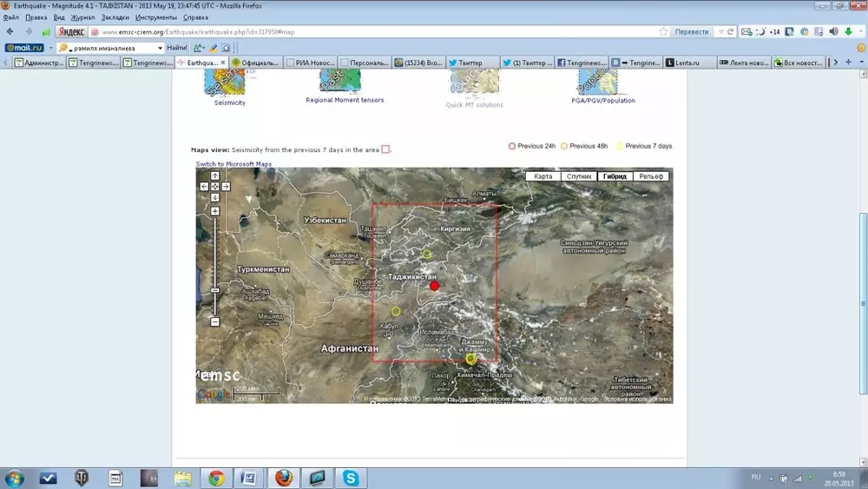868x489 pixels.
Task: Switch to the Lenta.ru tab
Action: tap(689, 63)
